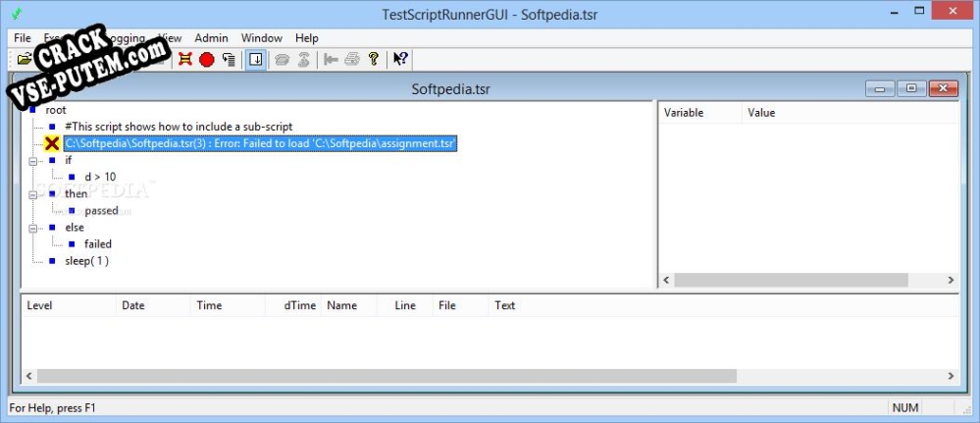Click the red crossed-arrows toolbar icon
The height and width of the screenshot is (423, 980).
click(x=185, y=59)
